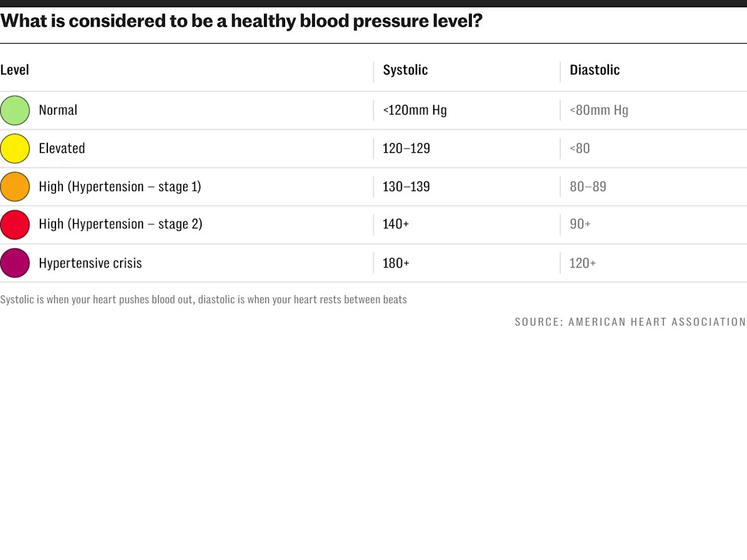Viewport: 747px width, 560px height.
Task: Click the Hypertensive crisis label
Action: coord(90,263)
